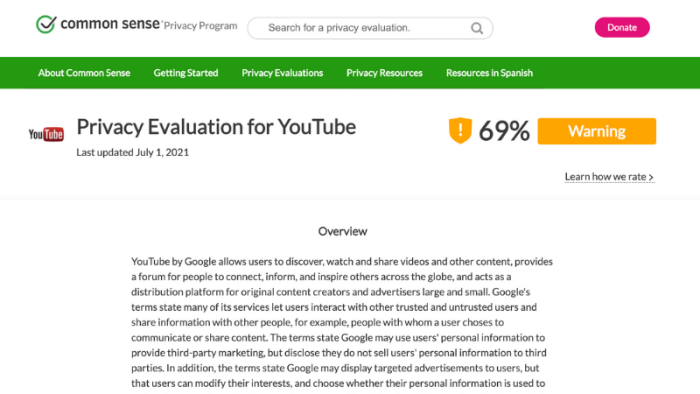Click the Common Sense checkmark logo icon

point(46,24)
